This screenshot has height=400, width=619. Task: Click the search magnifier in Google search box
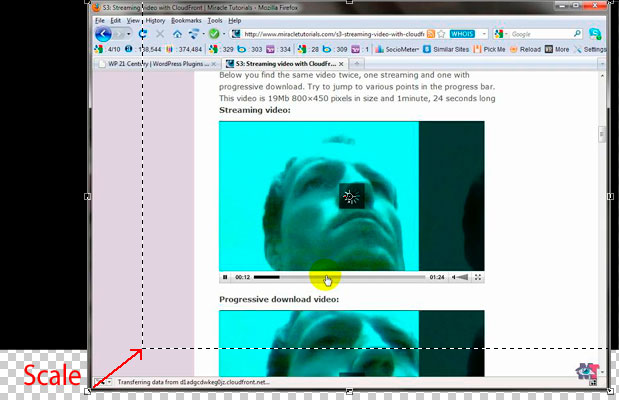click(577, 34)
